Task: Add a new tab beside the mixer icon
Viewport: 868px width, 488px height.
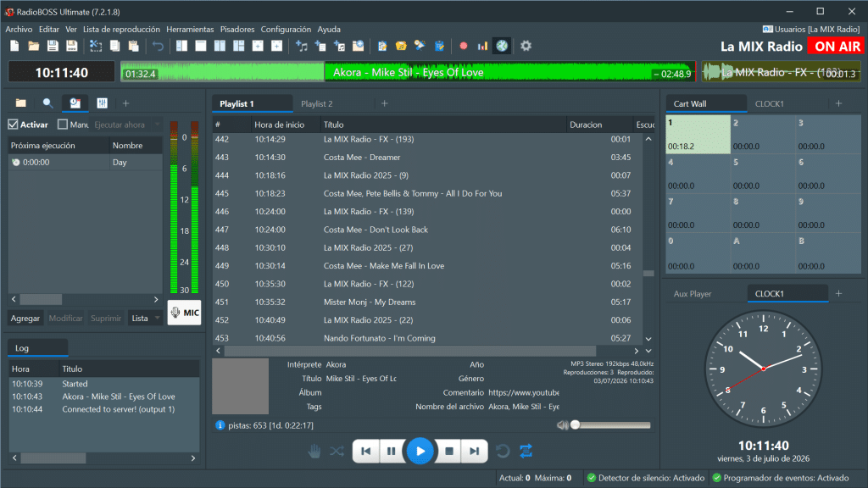Action: pos(125,103)
